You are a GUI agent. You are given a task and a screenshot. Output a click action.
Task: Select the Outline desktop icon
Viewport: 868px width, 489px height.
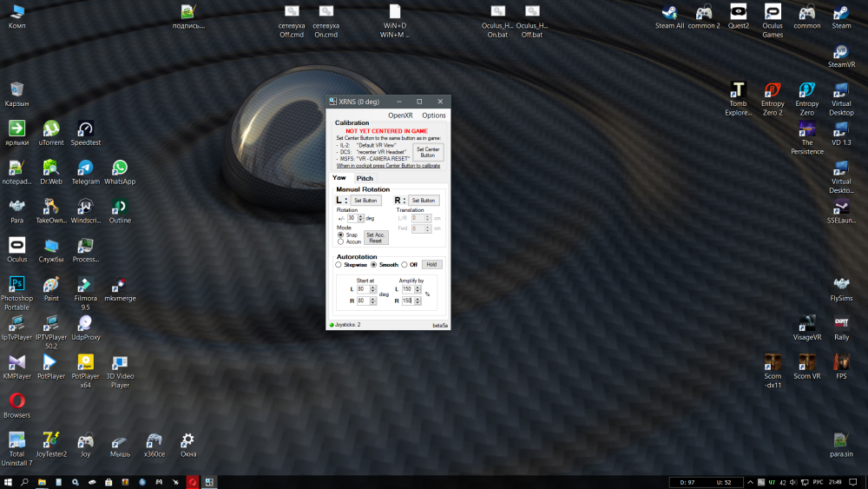(x=120, y=211)
